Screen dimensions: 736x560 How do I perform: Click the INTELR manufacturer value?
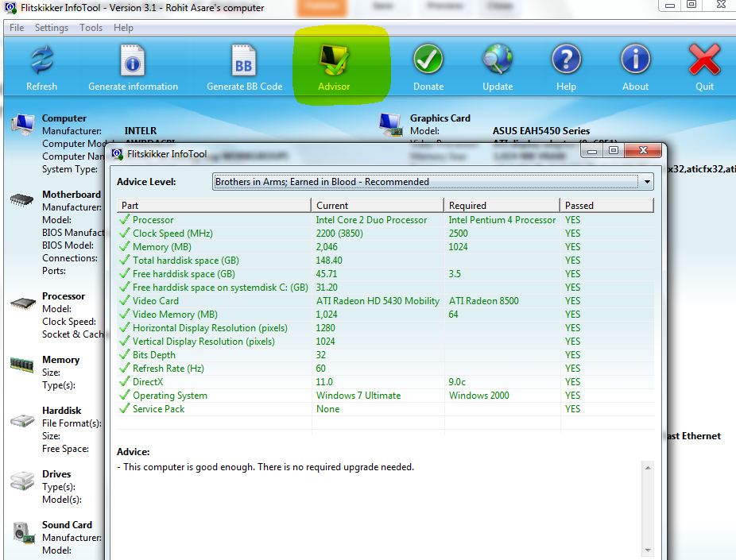(141, 131)
